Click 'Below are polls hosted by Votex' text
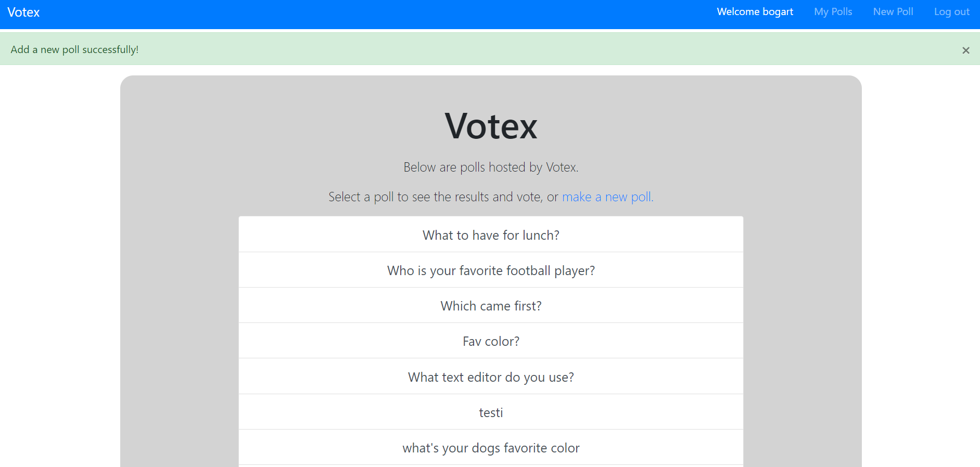This screenshot has width=980, height=467. (491, 167)
